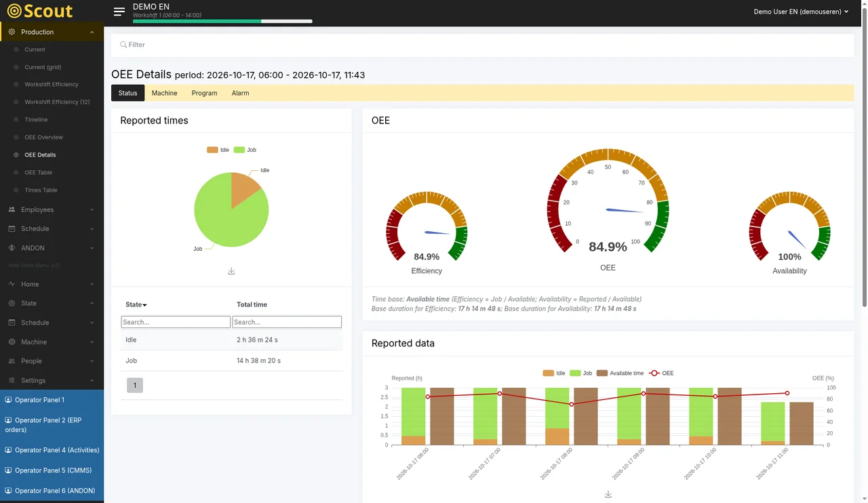The width and height of the screenshot is (868, 503).
Task: Click the State column search box
Action: [x=176, y=322]
